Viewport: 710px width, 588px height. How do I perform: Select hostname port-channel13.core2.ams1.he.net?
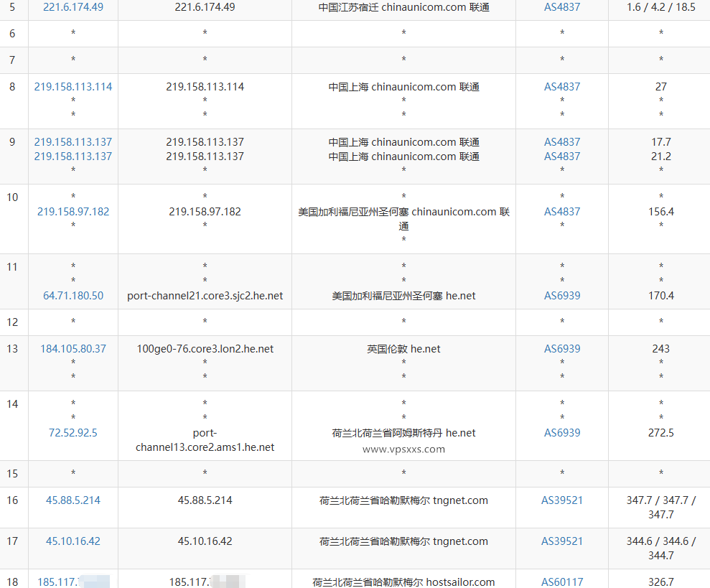point(205,440)
